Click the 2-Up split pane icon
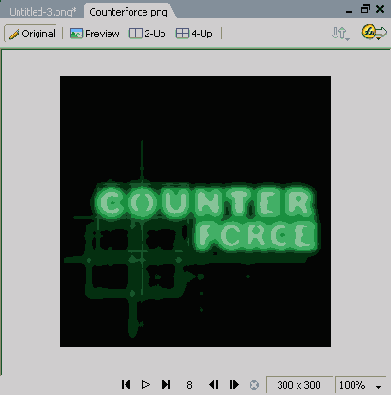The image size is (391, 395). (135, 33)
